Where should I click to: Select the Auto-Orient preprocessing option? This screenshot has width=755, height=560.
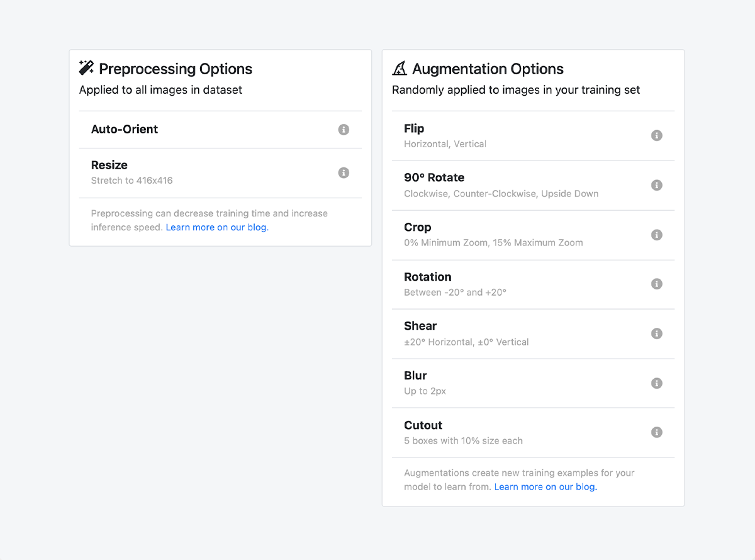(125, 130)
